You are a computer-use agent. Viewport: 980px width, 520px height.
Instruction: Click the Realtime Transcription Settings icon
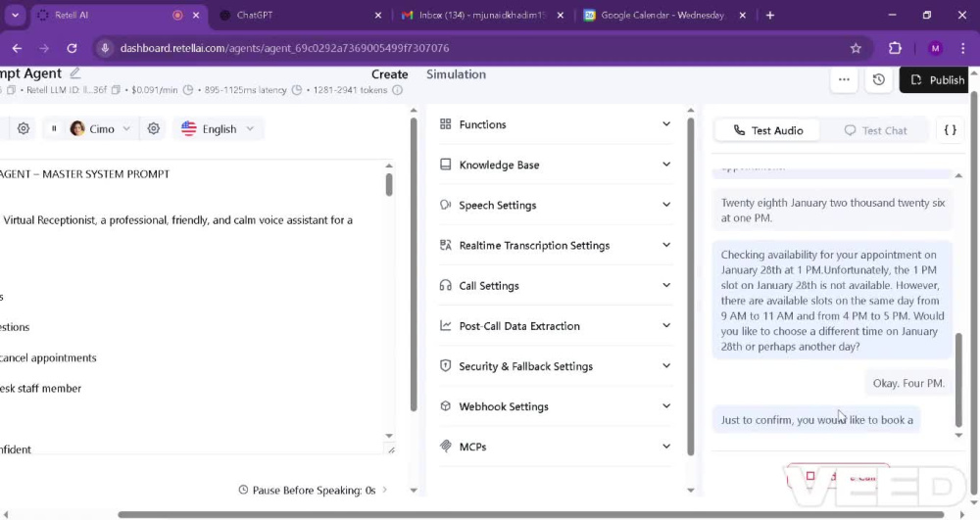pyautogui.click(x=445, y=245)
